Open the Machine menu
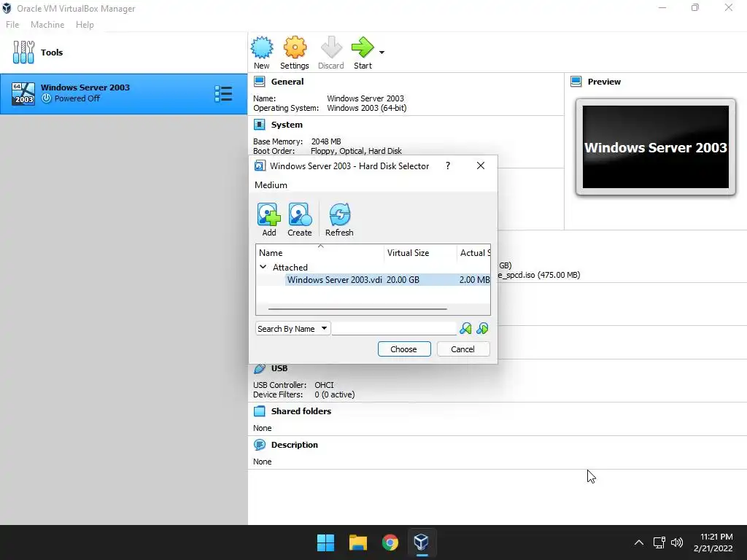747x560 pixels. (x=47, y=24)
